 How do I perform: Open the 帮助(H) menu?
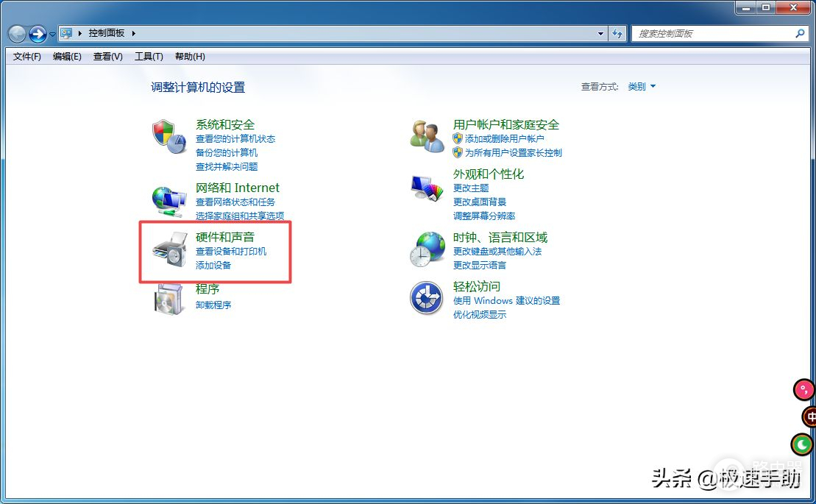click(x=190, y=56)
